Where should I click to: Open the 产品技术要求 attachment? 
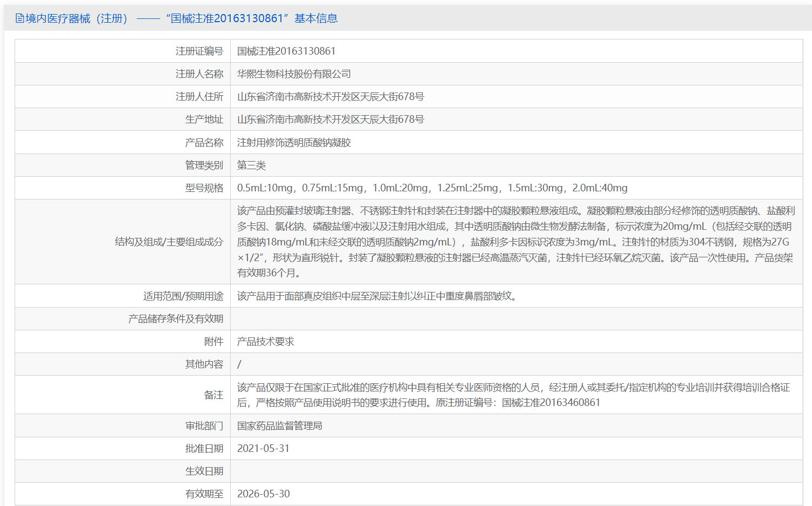click(265, 342)
